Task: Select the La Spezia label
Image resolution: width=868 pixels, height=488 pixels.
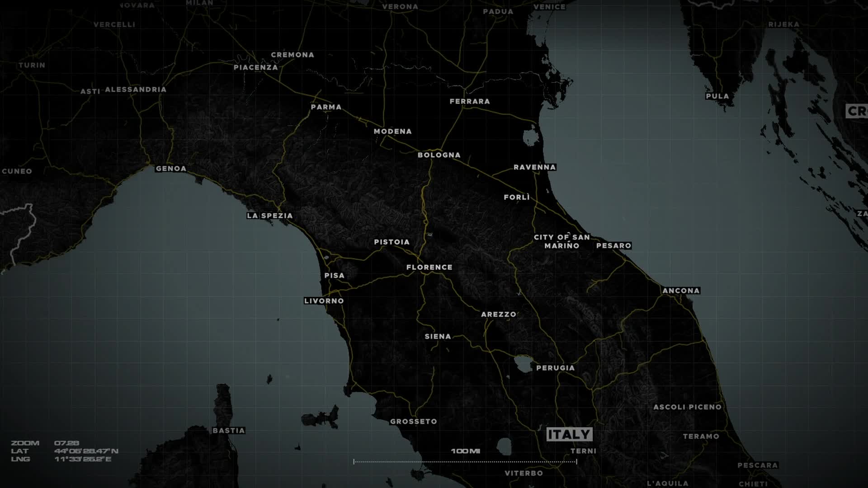Action: click(269, 216)
